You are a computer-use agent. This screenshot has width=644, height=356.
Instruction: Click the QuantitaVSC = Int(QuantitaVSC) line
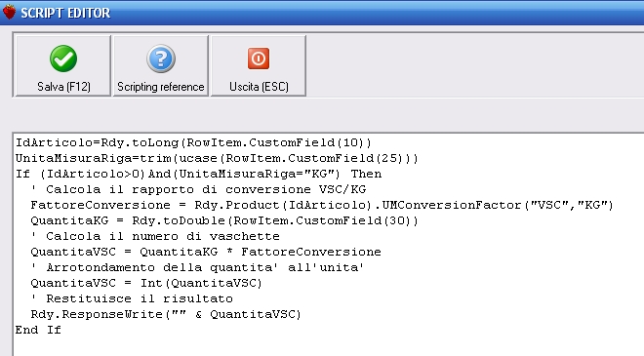[146, 283]
